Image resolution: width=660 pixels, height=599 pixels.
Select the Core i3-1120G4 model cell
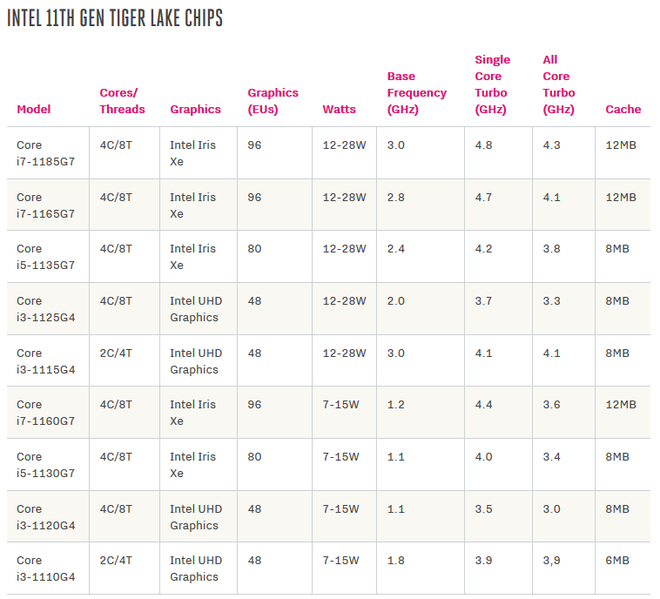coord(46,517)
